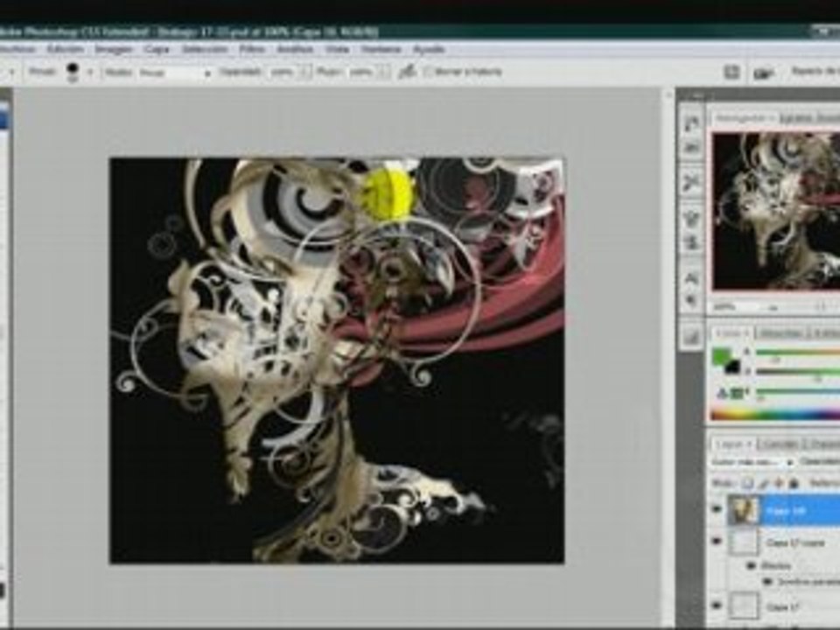Open the Actions panel dock icon
This screenshot has height=630, width=840.
coord(691,147)
